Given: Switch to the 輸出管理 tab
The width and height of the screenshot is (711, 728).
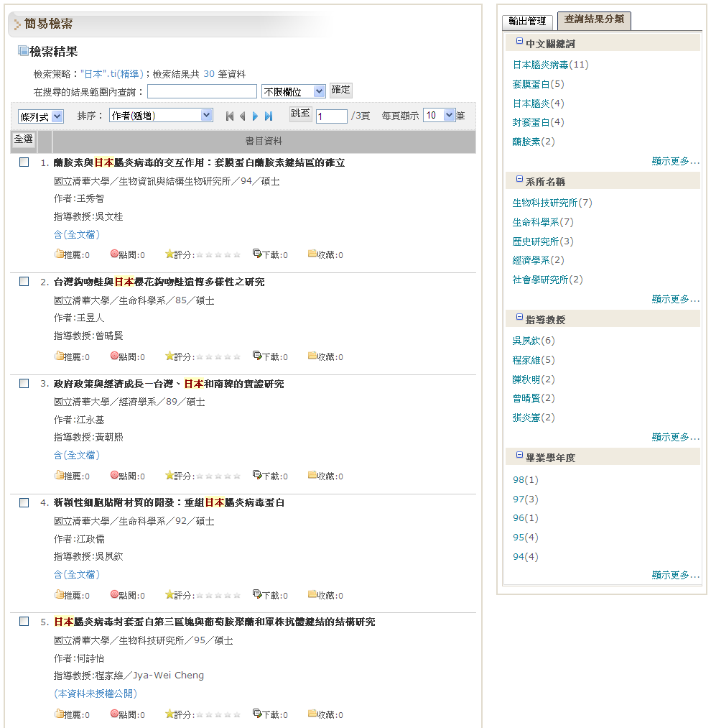Looking at the screenshot, I should tap(528, 22).
